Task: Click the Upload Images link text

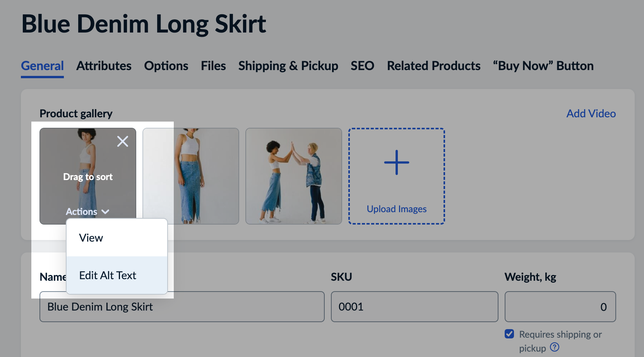Action: pos(396,209)
